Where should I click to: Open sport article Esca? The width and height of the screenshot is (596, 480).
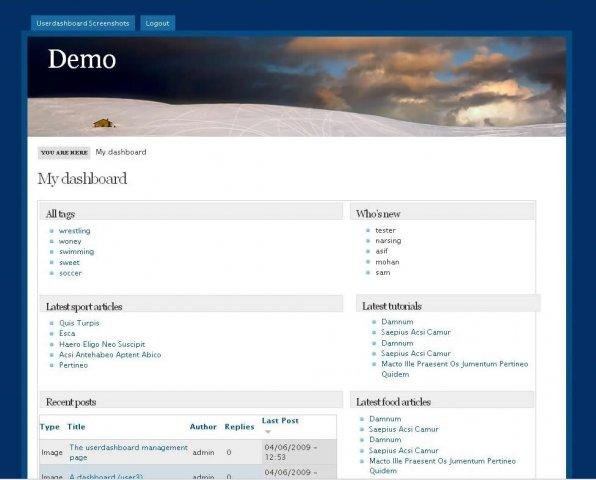[67, 333]
